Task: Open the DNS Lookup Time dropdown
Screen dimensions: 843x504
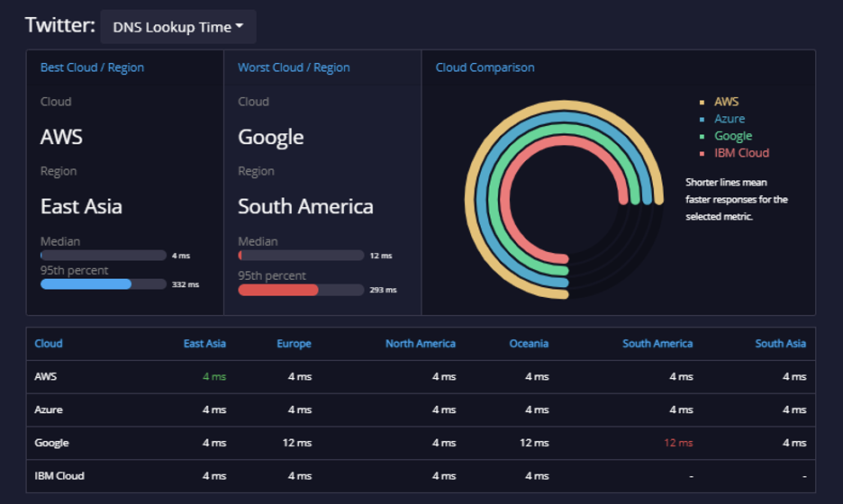Action: pyautogui.click(x=178, y=27)
